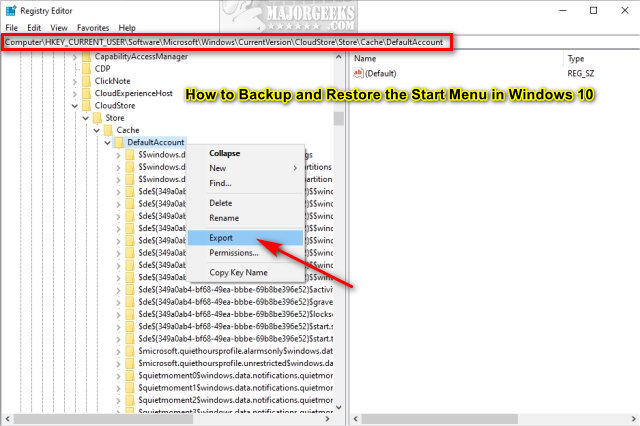The height and width of the screenshot is (426, 640).
Task: Click tree pane horizontal scrollbar left arrow
Action: pos(7,419)
